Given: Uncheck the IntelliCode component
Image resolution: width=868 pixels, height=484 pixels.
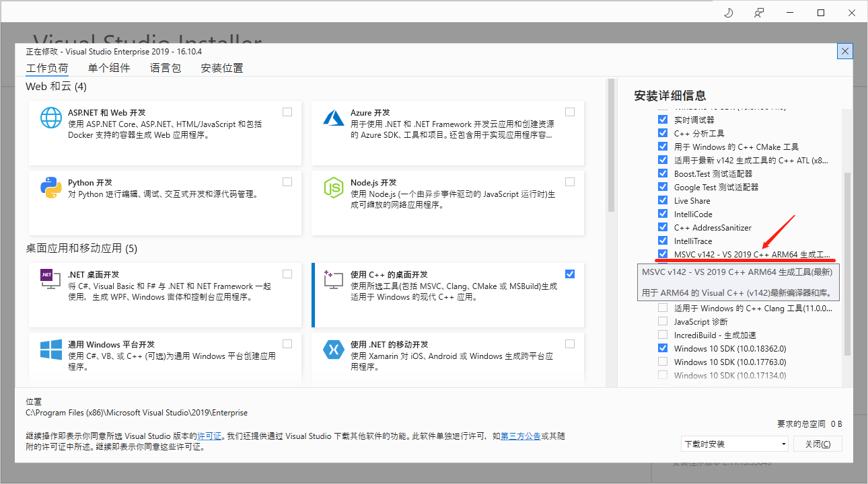Looking at the screenshot, I should (663, 214).
